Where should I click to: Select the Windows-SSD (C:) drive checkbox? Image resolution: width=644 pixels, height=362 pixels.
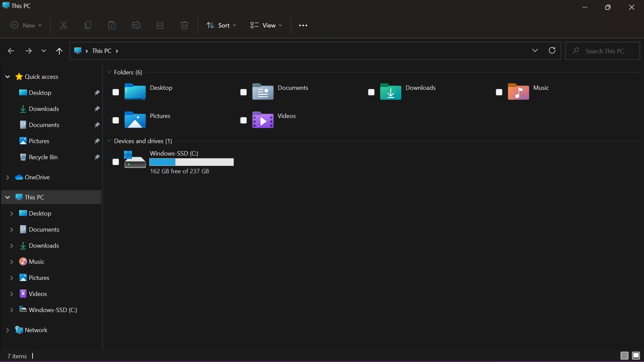116,162
